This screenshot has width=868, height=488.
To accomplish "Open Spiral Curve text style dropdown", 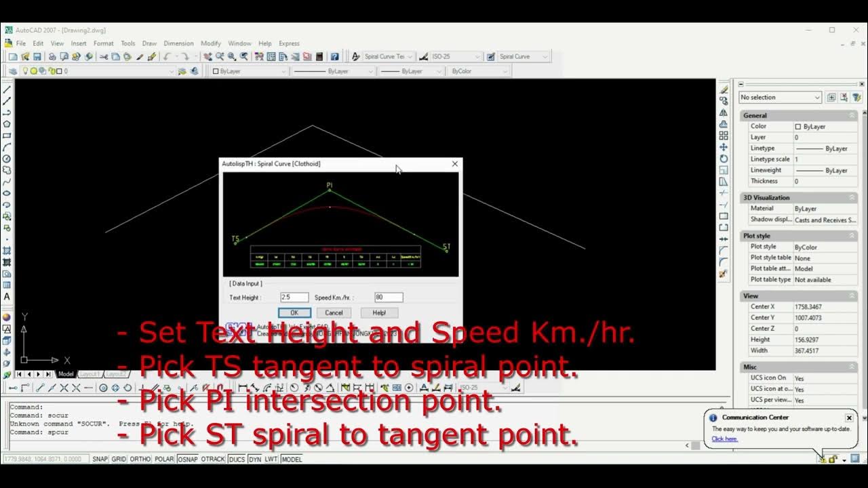I will [388, 57].
